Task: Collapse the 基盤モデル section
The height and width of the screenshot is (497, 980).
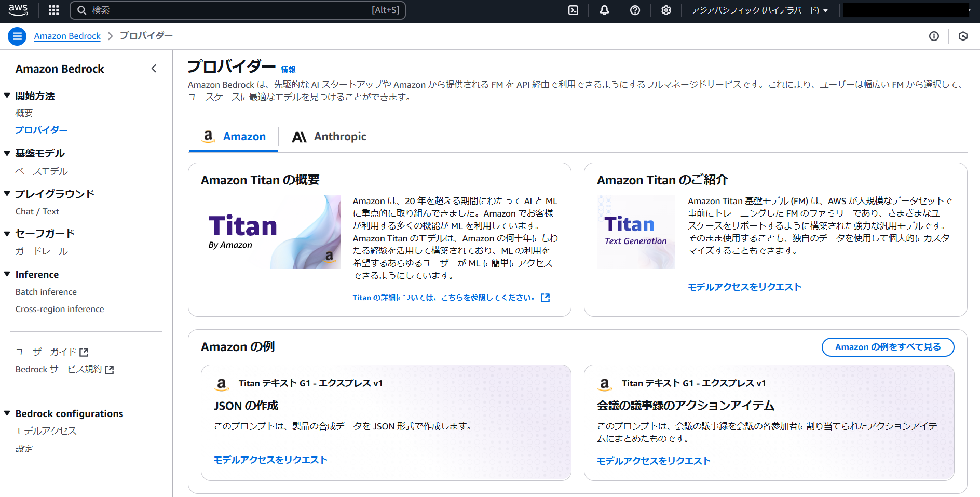Action: pos(7,153)
